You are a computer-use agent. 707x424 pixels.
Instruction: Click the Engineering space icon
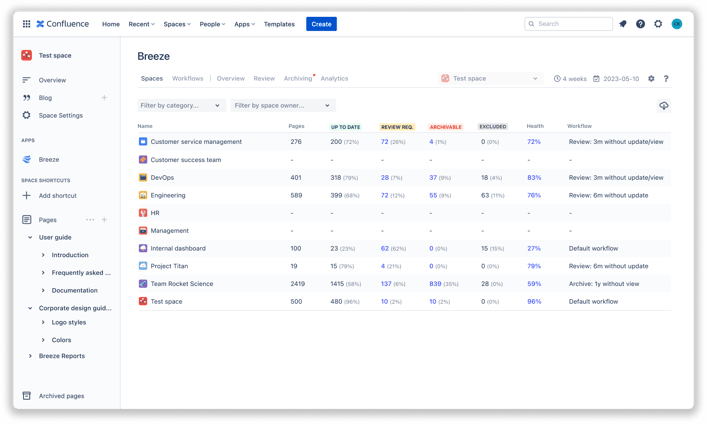(x=143, y=195)
